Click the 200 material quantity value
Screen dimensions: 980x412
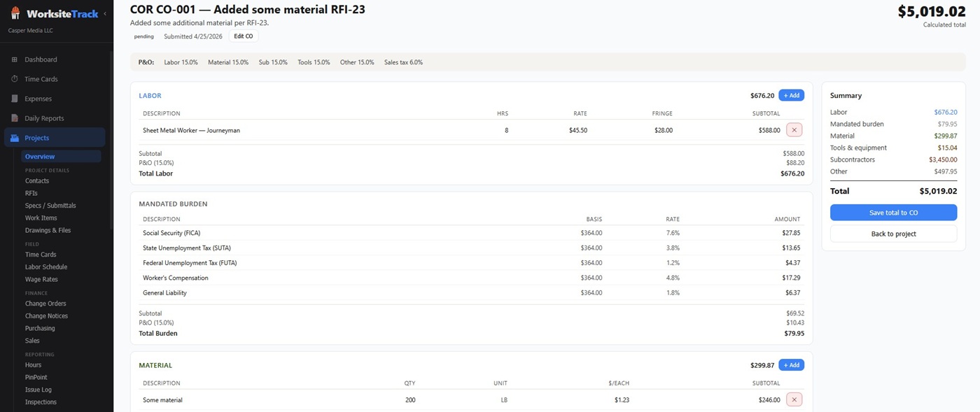(x=409, y=400)
